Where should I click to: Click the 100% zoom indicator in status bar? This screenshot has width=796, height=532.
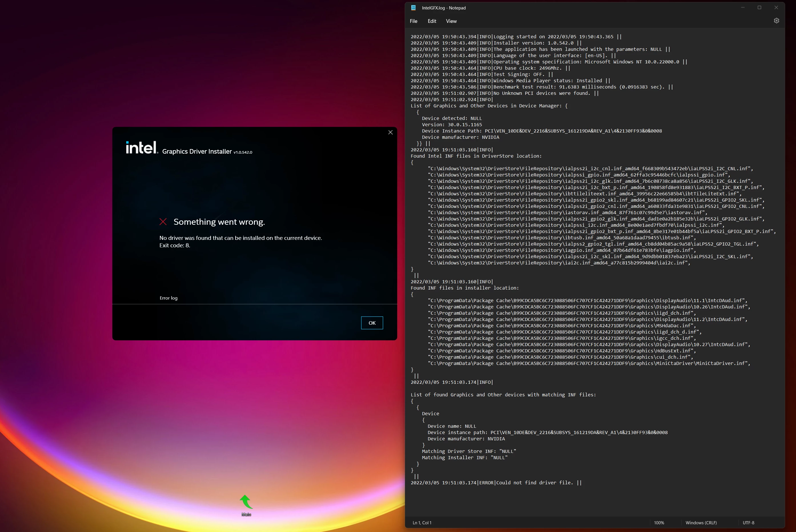pyautogui.click(x=659, y=523)
